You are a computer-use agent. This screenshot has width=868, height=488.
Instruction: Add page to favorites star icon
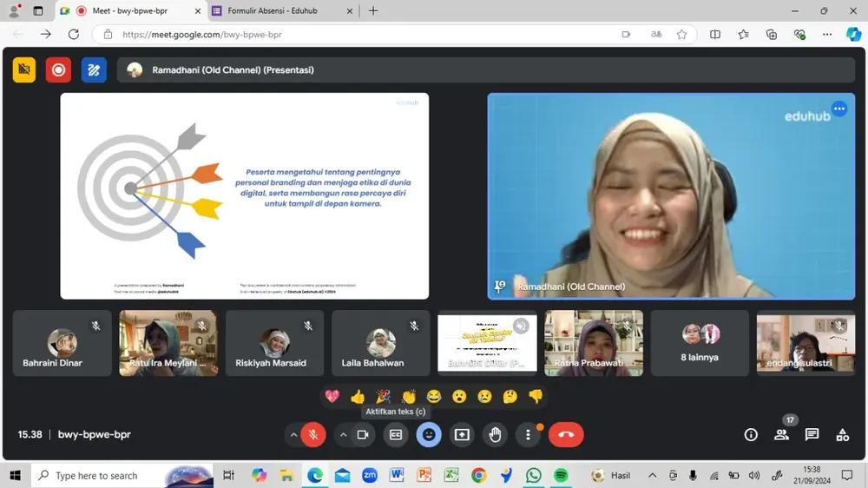pos(682,35)
